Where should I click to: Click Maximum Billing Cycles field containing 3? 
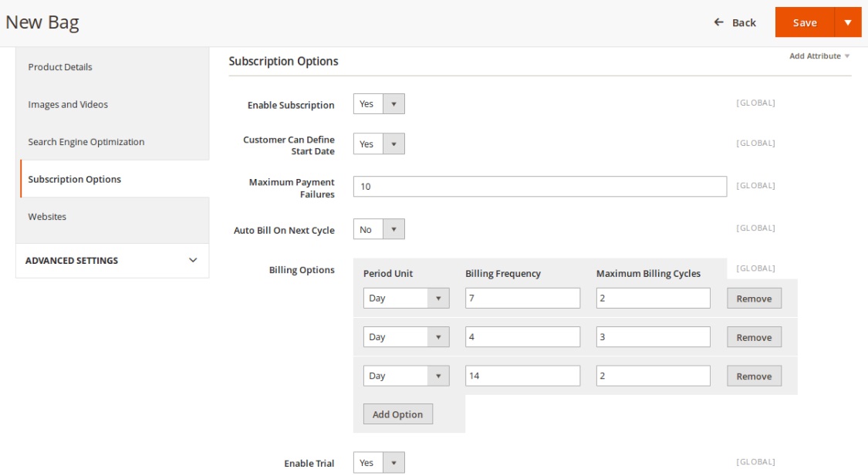click(654, 336)
